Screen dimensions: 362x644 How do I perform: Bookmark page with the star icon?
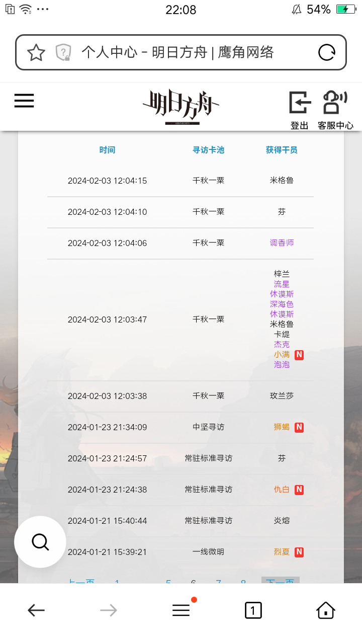click(36, 52)
